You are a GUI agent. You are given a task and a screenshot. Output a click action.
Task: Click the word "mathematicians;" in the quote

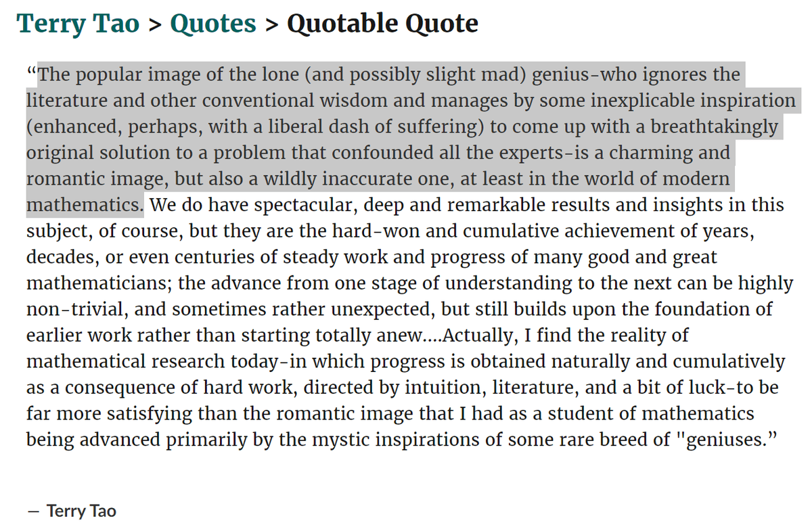99,283
